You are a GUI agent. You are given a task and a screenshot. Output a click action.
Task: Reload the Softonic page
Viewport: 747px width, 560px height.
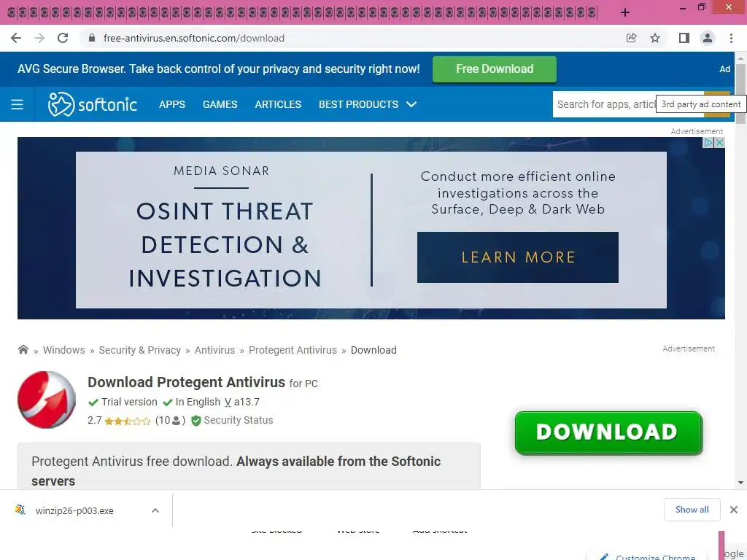[x=63, y=38]
